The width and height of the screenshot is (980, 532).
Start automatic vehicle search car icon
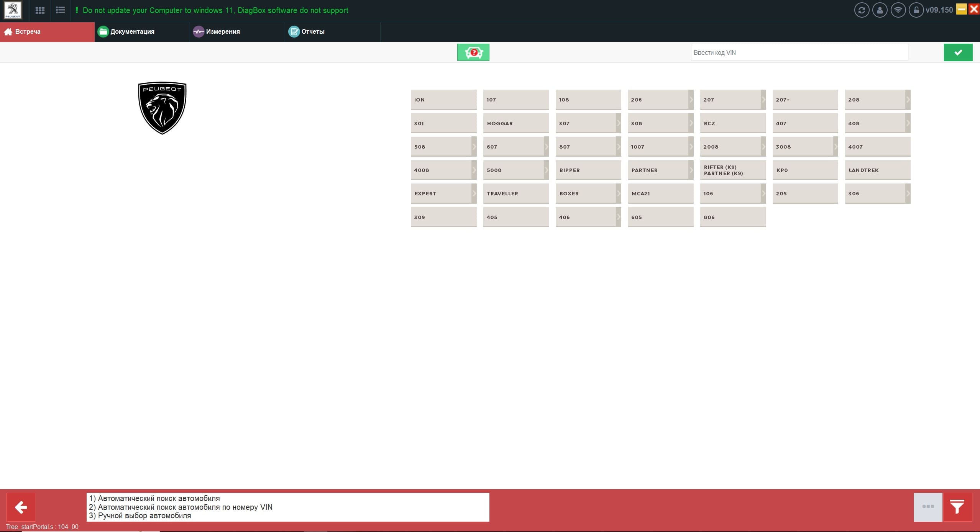pos(473,52)
